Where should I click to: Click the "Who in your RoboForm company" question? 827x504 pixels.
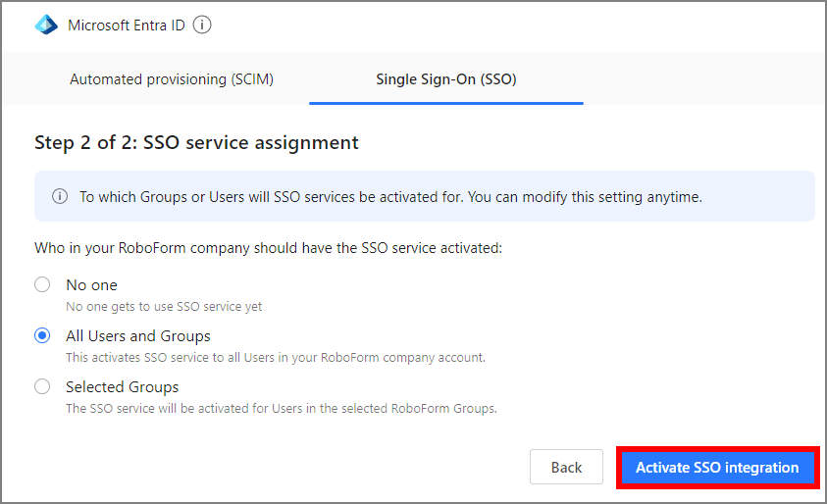[268, 248]
